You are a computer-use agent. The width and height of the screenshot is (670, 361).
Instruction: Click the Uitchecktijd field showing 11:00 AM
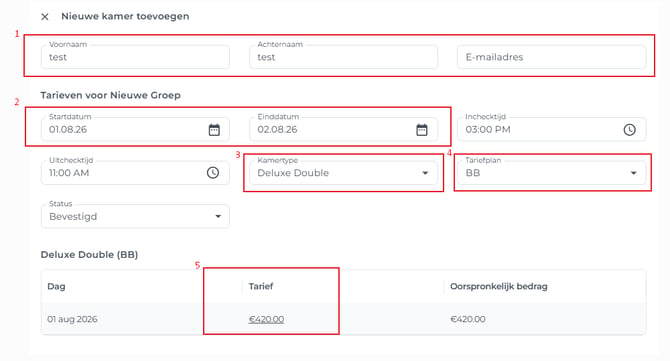click(135, 173)
